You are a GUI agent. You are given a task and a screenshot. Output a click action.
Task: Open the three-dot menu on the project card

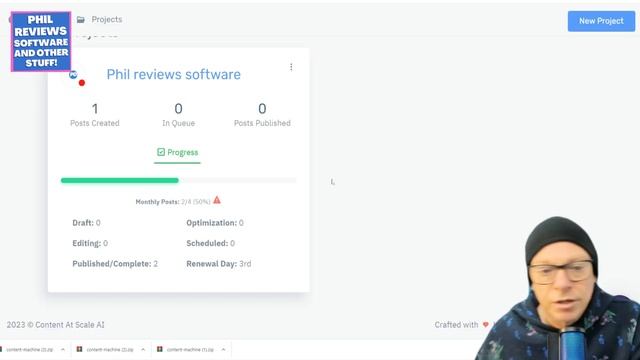coord(291,67)
